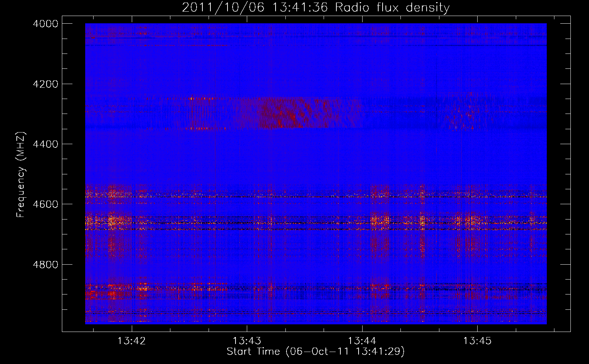Image resolution: width=589 pixels, height=364 pixels.
Task: Click the 'Frequency (MHZ)' axis title
Action: [21, 175]
